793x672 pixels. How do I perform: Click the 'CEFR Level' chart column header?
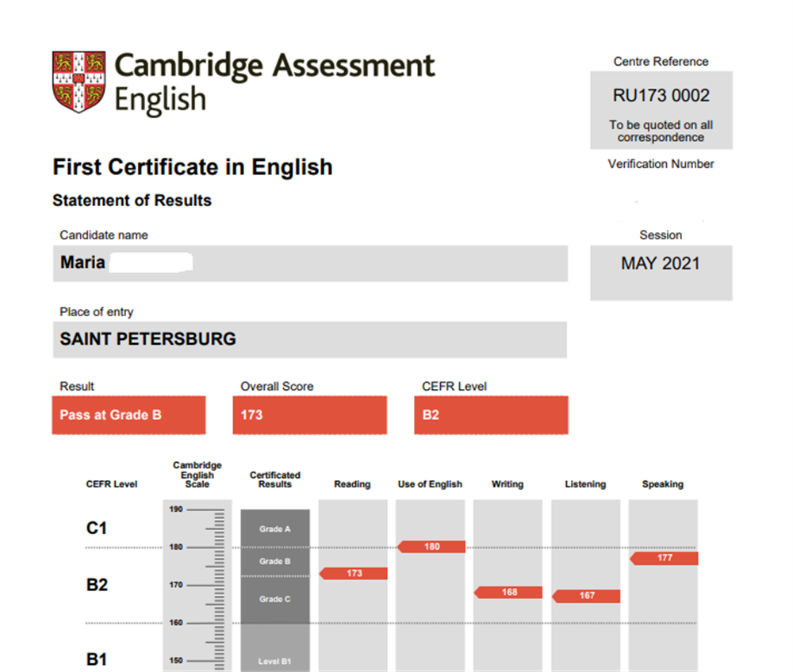point(112,484)
